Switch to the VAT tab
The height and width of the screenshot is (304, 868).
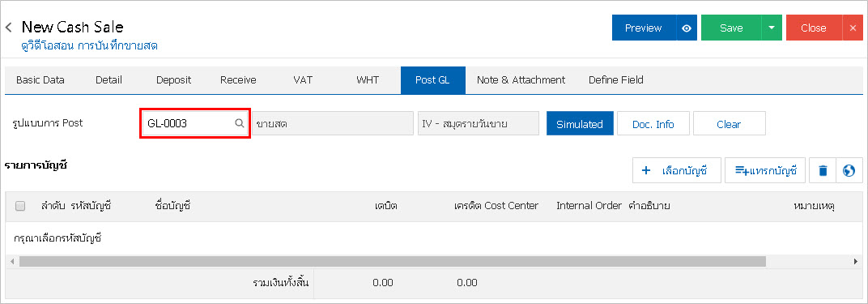pos(303,79)
